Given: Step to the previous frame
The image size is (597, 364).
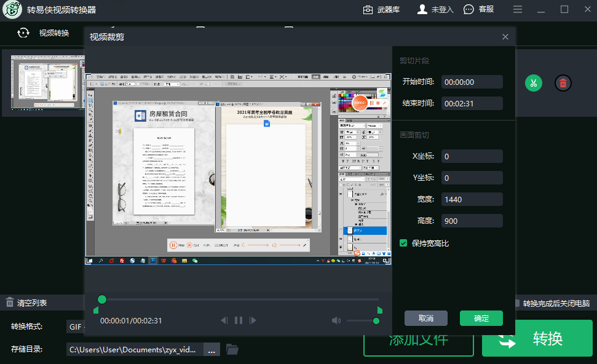Looking at the screenshot, I should point(224,320).
